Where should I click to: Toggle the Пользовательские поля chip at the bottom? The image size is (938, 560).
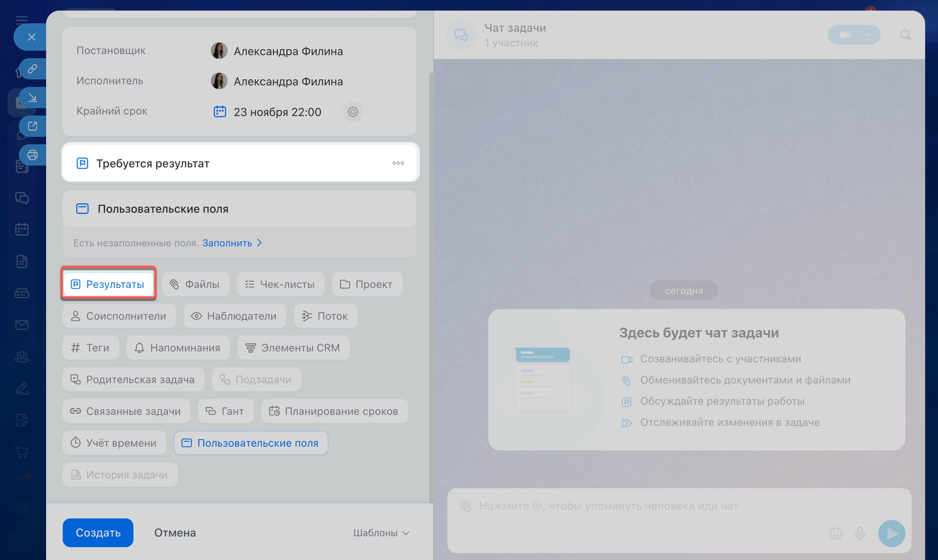click(x=251, y=443)
